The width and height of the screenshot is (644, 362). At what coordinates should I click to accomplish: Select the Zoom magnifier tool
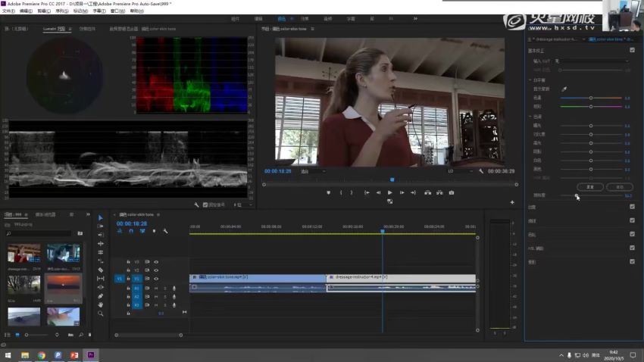[x=101, y=314]
